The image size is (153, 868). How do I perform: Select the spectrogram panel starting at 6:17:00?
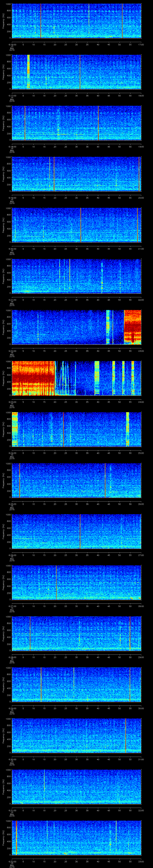pyautogui.click(x=77, y=72)
